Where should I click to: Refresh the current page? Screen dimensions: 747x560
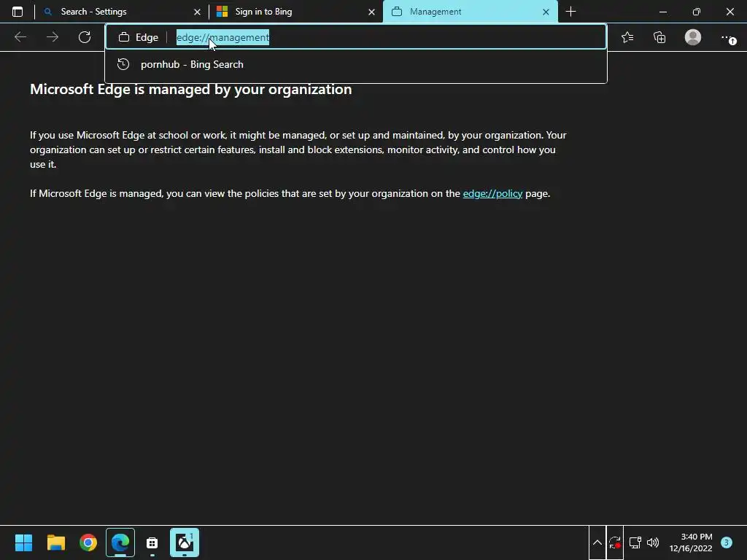click(x=85, y=37)
